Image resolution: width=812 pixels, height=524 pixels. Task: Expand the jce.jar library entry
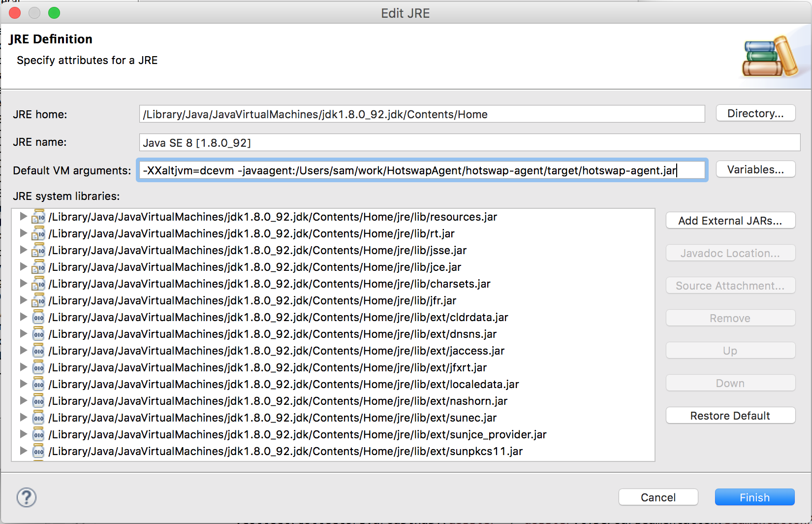(x=23, y=267)
